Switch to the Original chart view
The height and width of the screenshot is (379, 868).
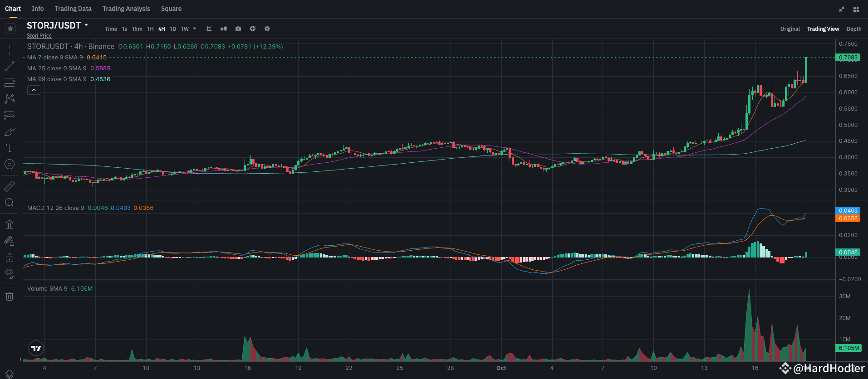(790, 29)
